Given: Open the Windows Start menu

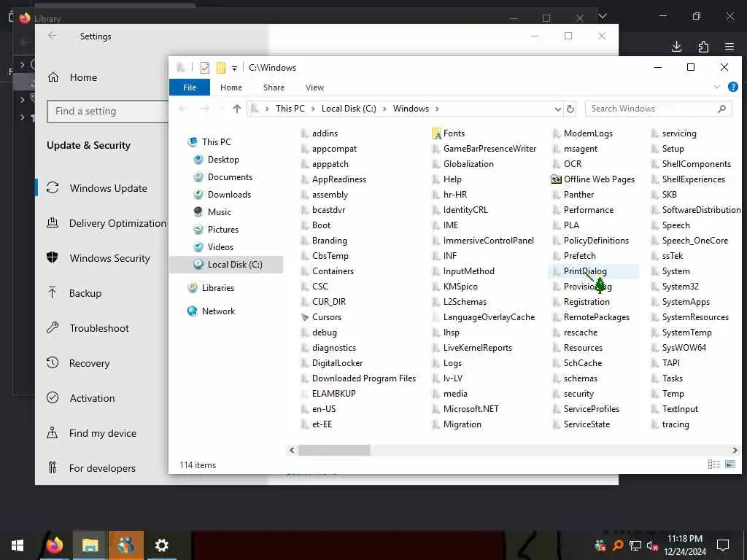Looking at the screenshot, I should (18, 545).
